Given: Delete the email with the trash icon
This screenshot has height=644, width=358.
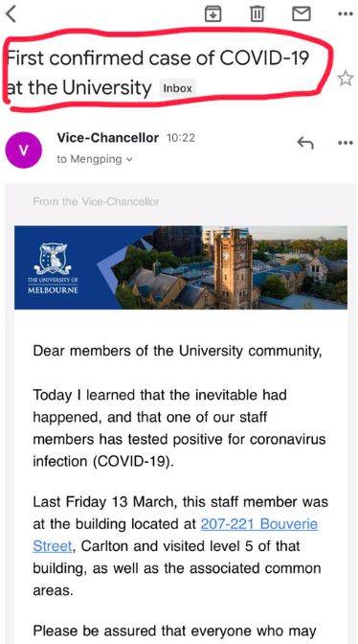Looking at the screenshot, I should point(257,14).
